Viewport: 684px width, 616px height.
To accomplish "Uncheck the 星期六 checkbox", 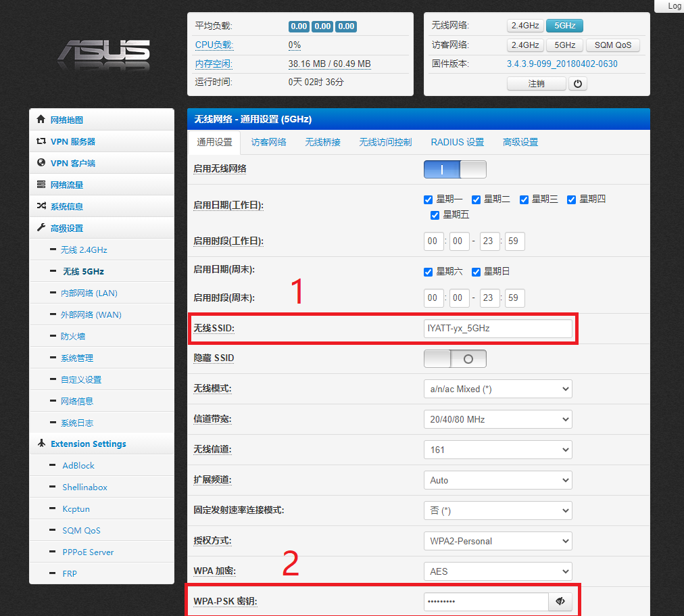I will coord(428,273).
